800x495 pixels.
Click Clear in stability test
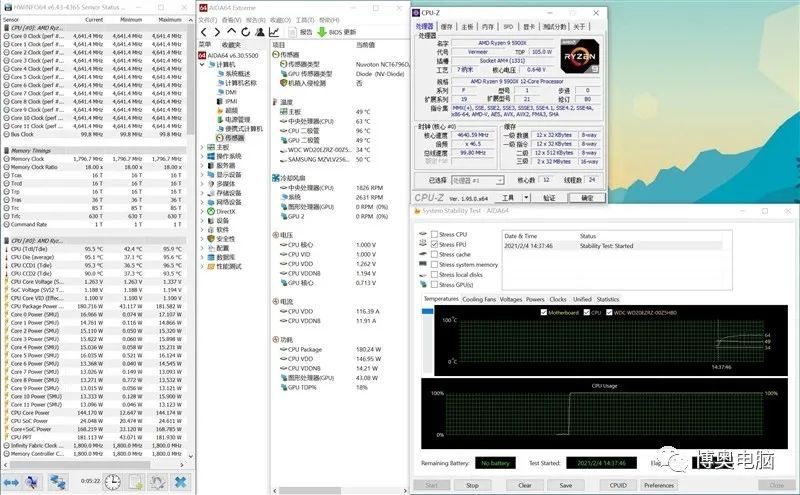click(525, 485)
